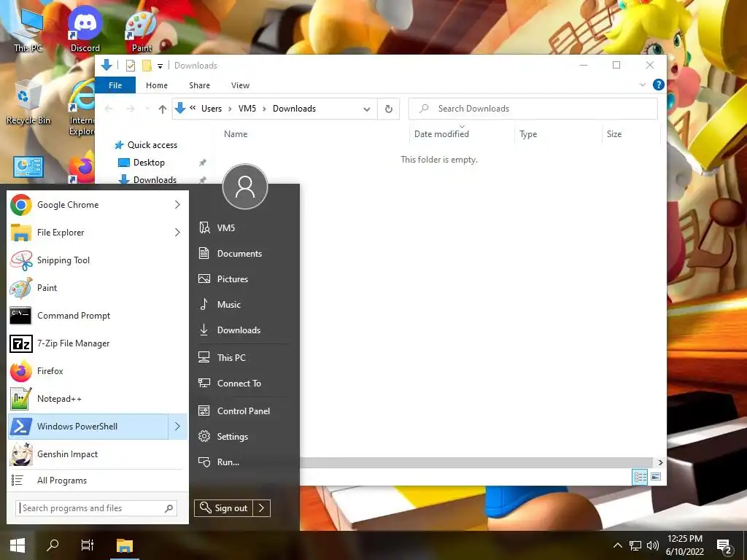Screen dimensions: 747x560
Task: Select the Recycle Bin desktop icon
Action: click(x=28, y=102)
